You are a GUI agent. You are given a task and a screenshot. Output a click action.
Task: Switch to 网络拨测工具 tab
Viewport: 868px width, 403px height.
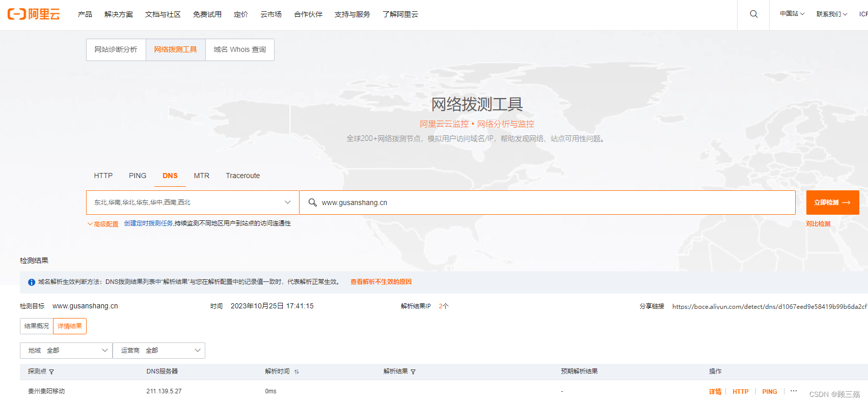pos(176,50)
